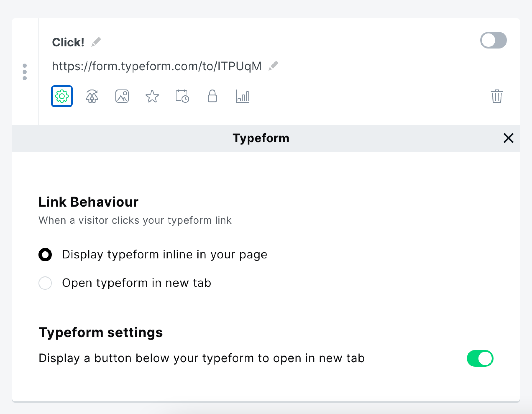Open the calendar schedule icon
Screen dimensions: 532x414
[x=182, y=96]
